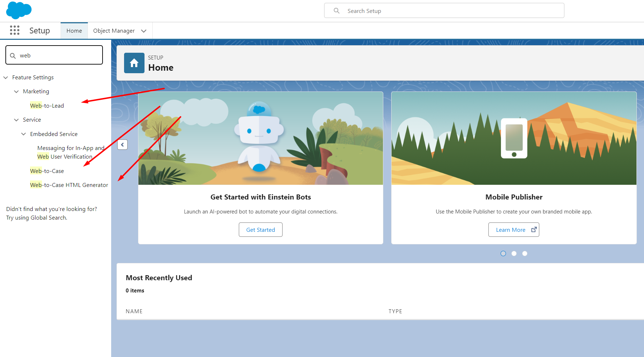
Task: Open the Object Manager tab
Action: point(113,30)
